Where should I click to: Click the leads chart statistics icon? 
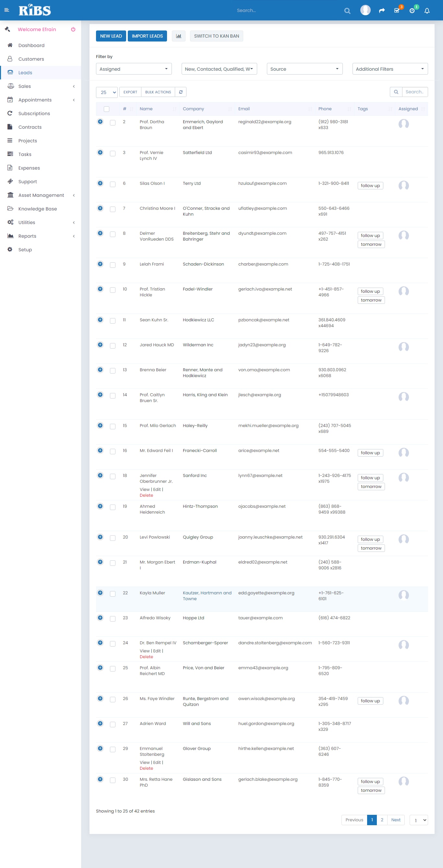[178, 36]
